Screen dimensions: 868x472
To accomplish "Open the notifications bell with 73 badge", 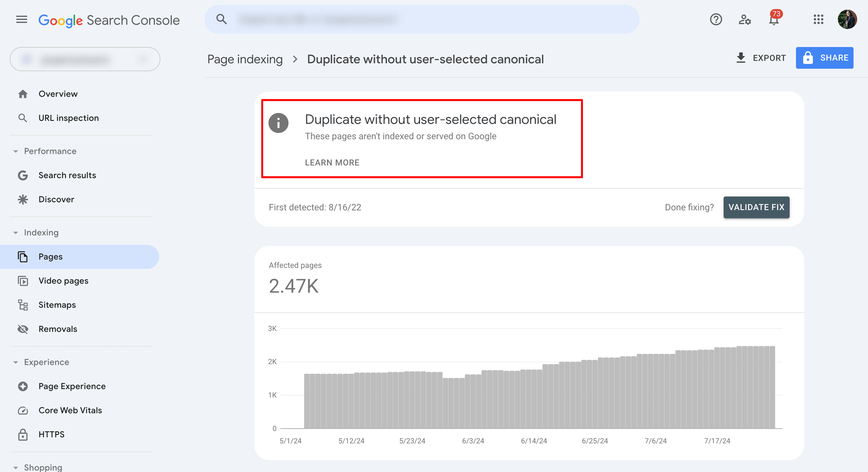I will click(774, 18).
